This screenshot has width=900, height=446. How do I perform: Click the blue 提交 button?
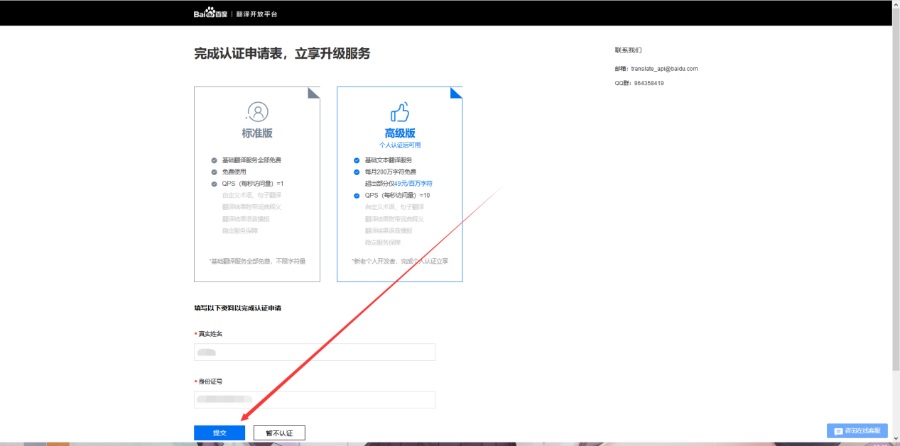pos(219,433)
